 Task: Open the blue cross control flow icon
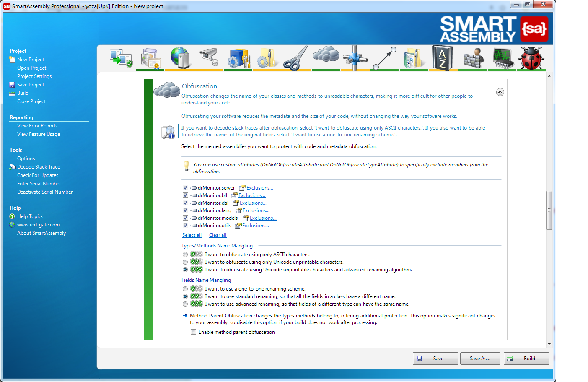click(x=355, y=58)
